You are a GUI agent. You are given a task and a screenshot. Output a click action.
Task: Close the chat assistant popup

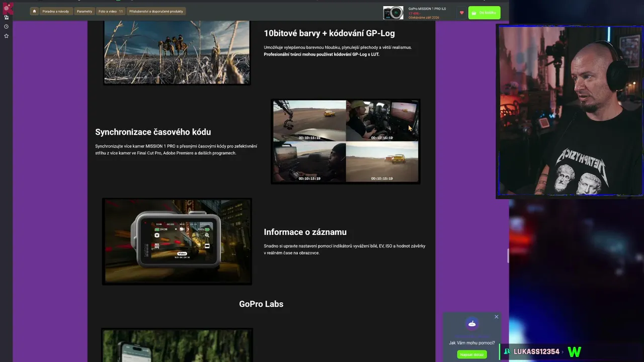point(496,317)
